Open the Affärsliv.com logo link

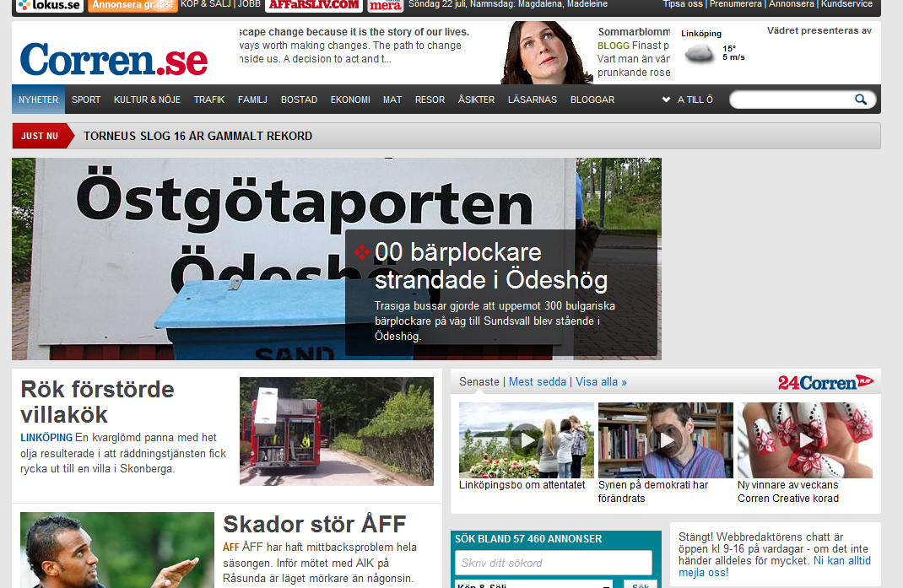(x=314, y=5)
